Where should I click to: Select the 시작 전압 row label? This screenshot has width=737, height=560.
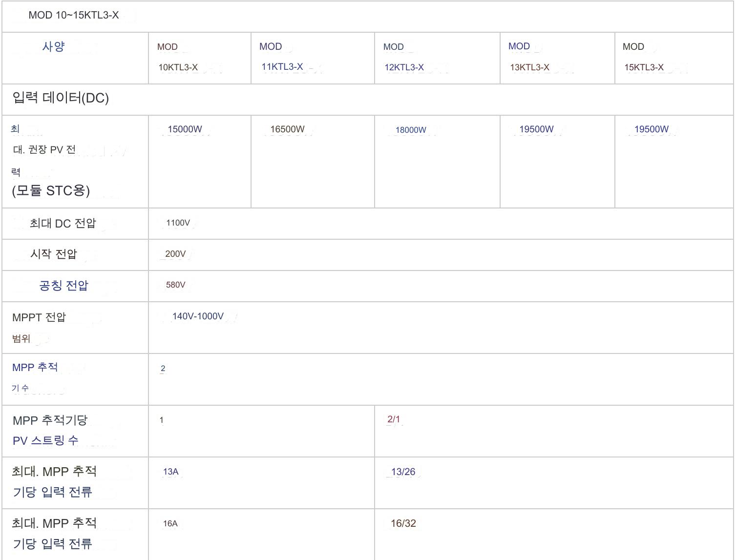[x=54, y=254]
